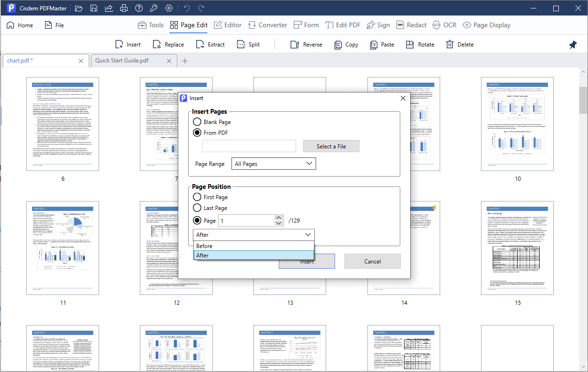Click the redo arrow icon
The height and width of the screenshot is (372, 588).
(x=201, y=8)
